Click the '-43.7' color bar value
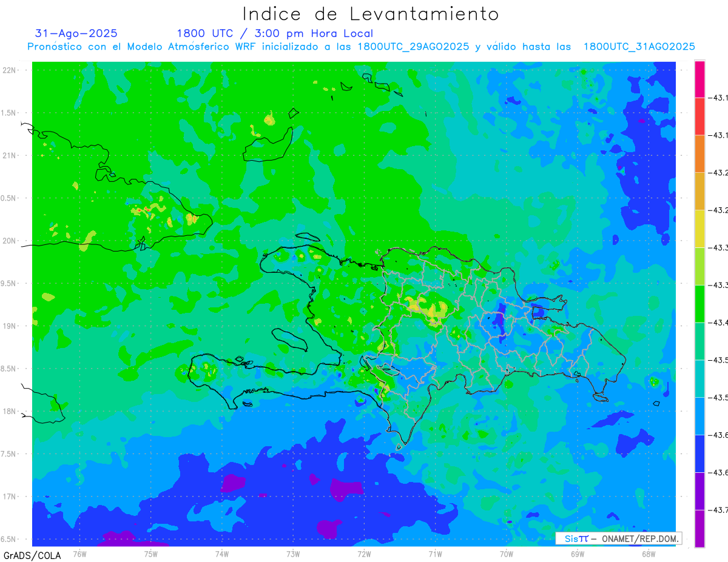This screenshot has width=728, height=562. tap(720, 510)
